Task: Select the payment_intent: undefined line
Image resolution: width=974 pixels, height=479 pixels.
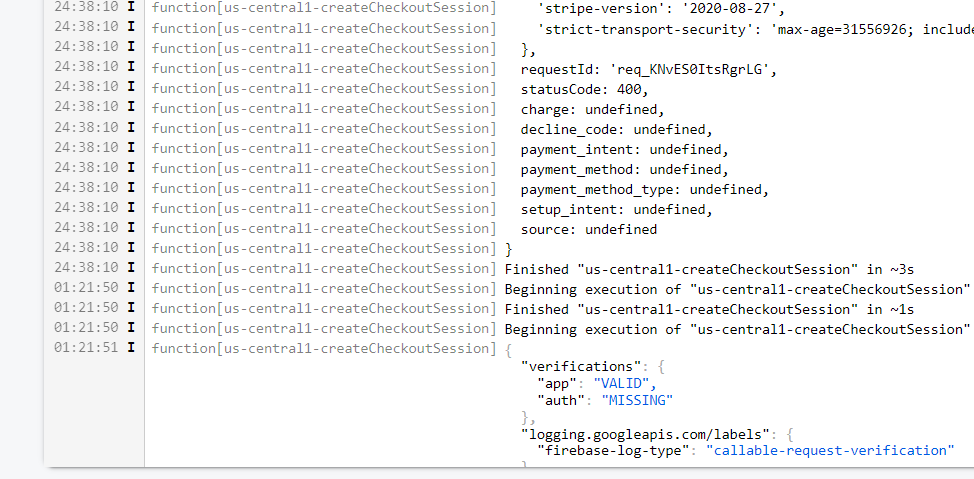Action: pyautogui.click(x=625, y=150)
